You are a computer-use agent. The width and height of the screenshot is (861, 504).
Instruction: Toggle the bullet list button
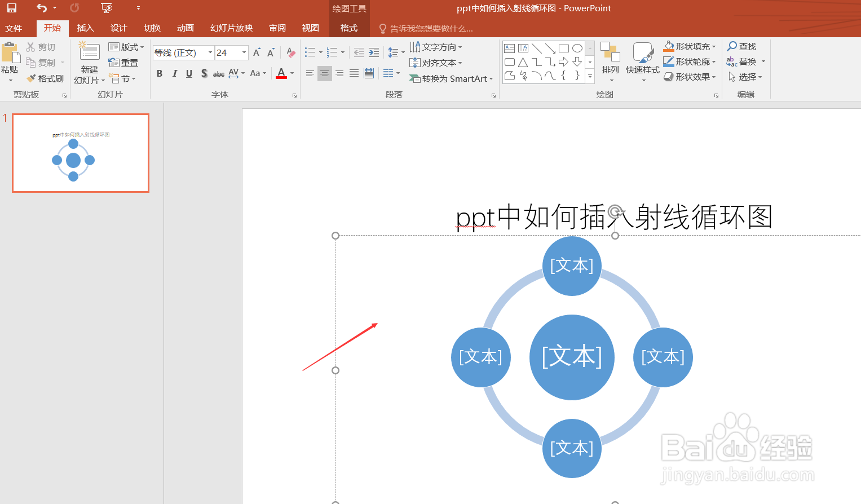click(310, 52)
